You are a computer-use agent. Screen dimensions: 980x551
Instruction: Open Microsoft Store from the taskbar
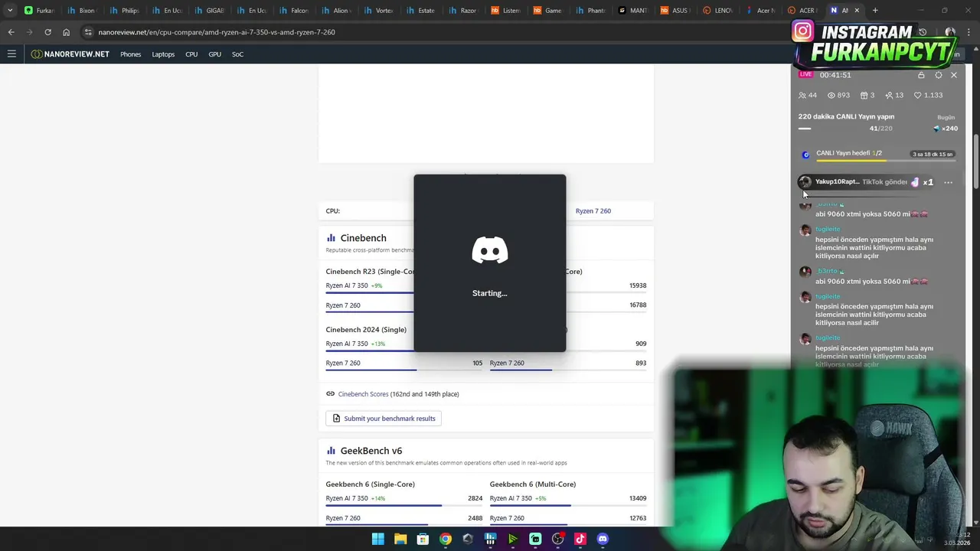[423, 539]
